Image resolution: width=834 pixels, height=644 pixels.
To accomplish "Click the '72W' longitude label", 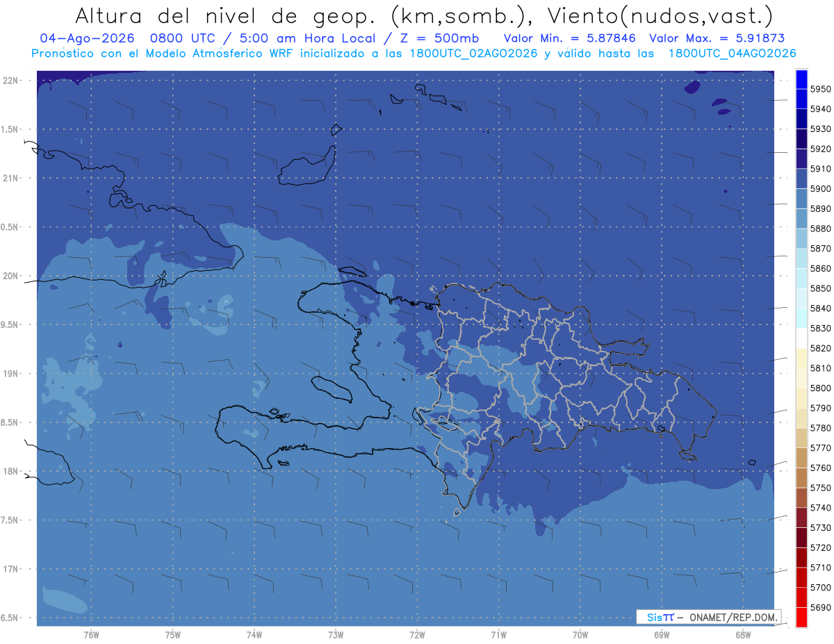I will coord(418,635).
